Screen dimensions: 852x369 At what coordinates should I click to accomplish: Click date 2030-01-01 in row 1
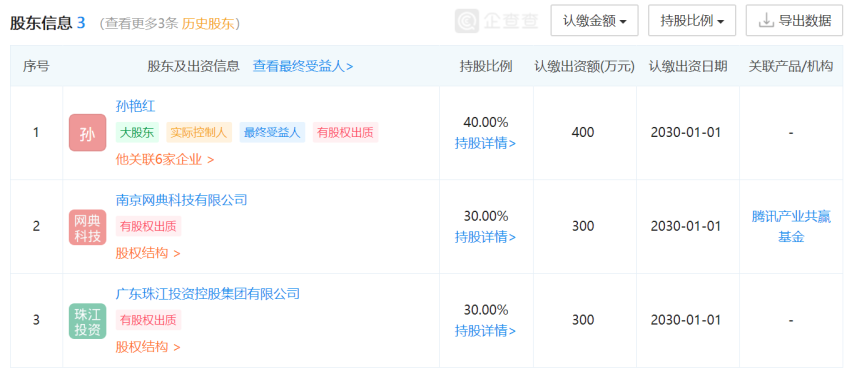(x=686, y=133)
